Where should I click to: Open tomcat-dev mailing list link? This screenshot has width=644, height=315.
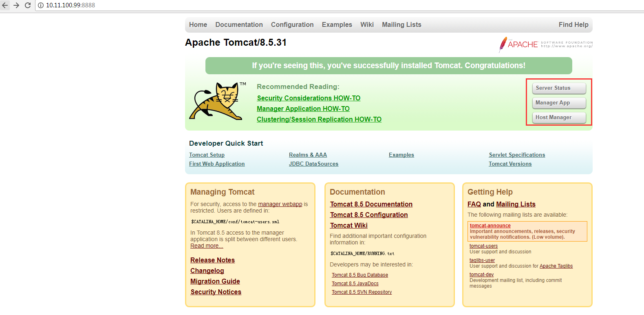(481, 275)
